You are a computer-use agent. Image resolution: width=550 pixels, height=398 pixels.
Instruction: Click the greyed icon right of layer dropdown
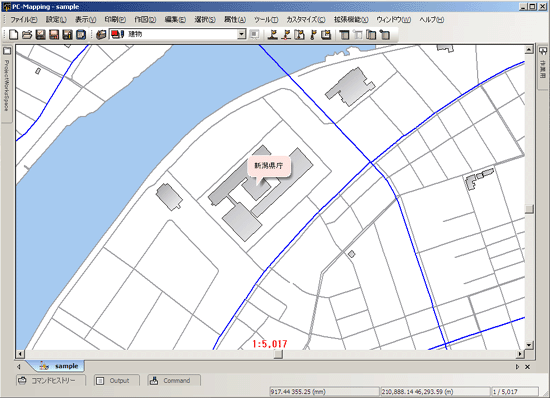[254, 34]
